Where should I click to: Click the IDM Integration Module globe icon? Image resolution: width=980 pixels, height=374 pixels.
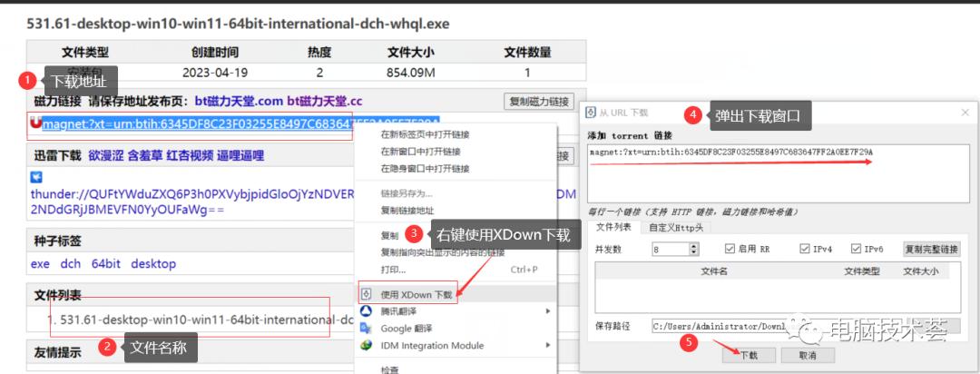(x=367, y=345)
